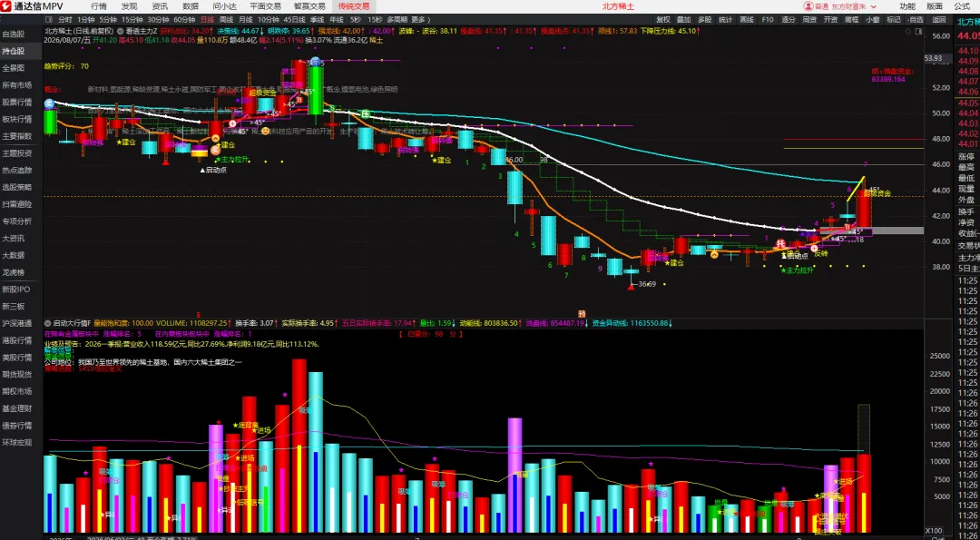Select the 周线 chart period
The height and width of the screenshot is (540, 980).
(226, 19)
